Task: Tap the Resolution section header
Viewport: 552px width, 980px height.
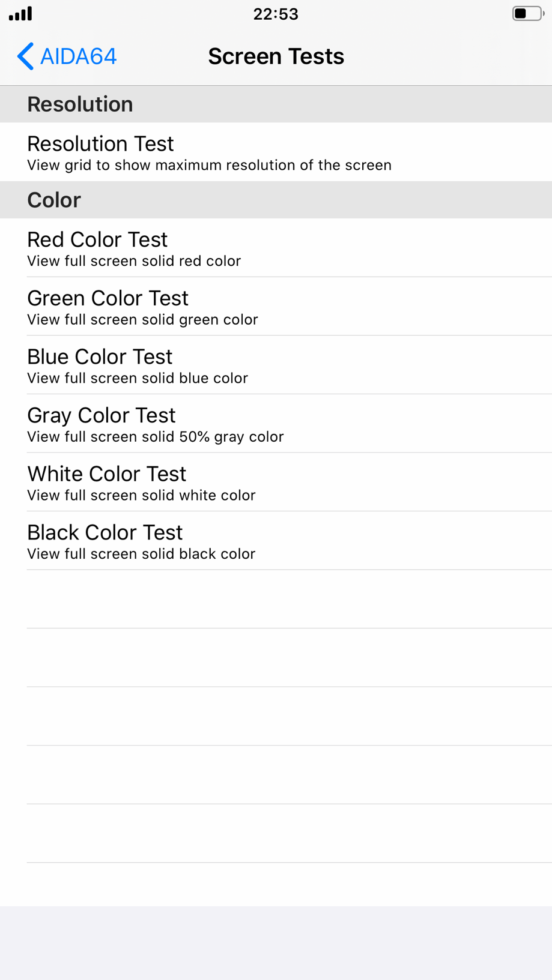Action: point(276,104)
